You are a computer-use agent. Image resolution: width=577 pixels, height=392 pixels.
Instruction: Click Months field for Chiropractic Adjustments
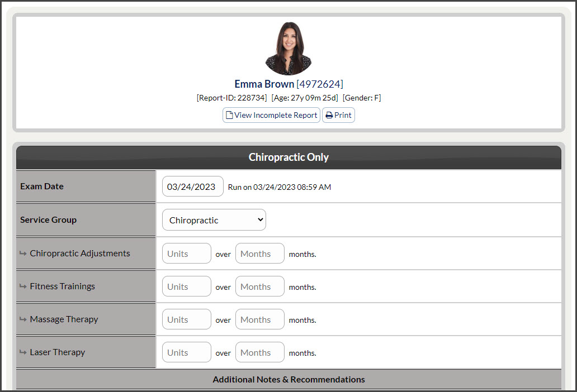260,253
